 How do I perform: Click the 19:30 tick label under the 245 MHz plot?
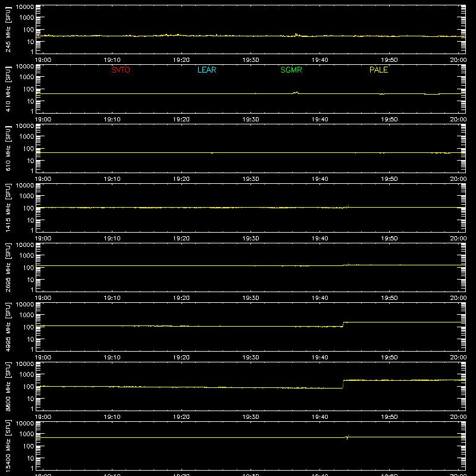[250, 60]
